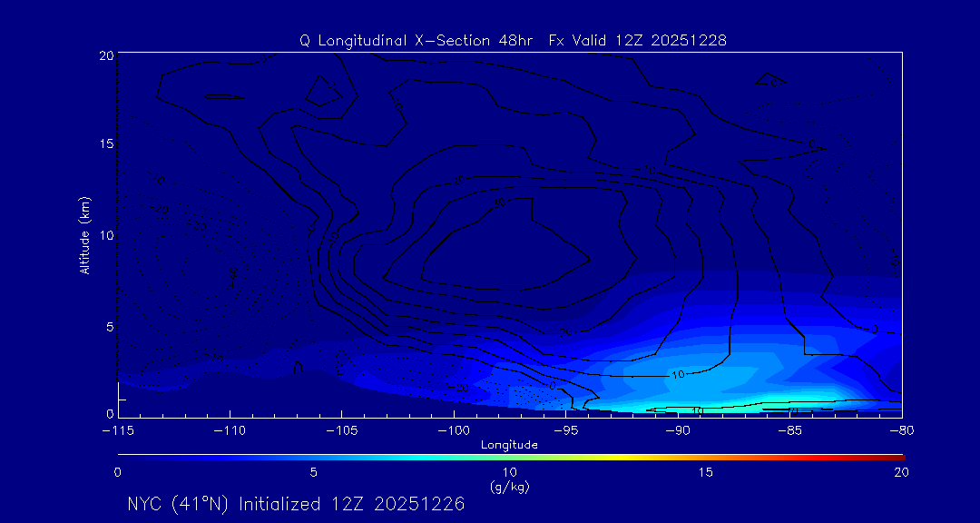Screen dimensions: 980x523
Task: Click the -95 longitude tick label
Action: [566, 431]
